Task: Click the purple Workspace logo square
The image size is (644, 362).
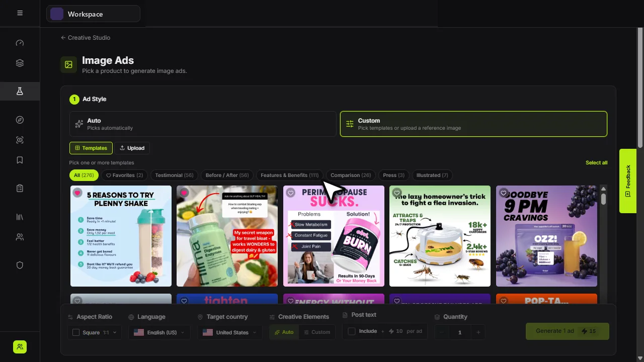Action: point(57,14)
